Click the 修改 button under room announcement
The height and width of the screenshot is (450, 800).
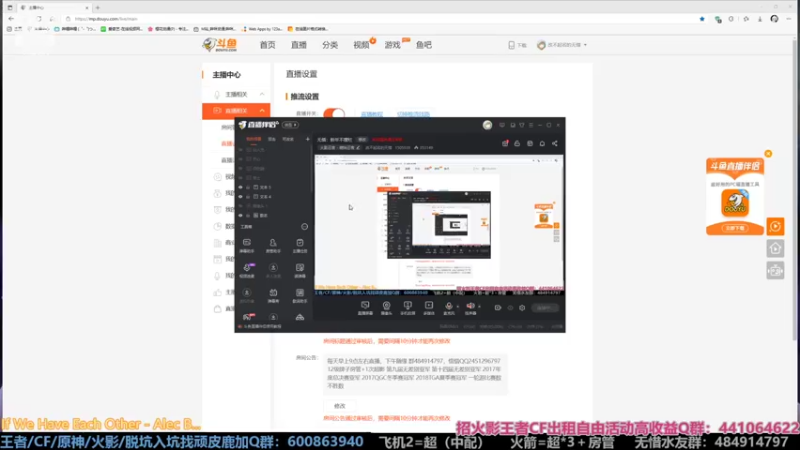pyautogui.click(x=340, y=406)
